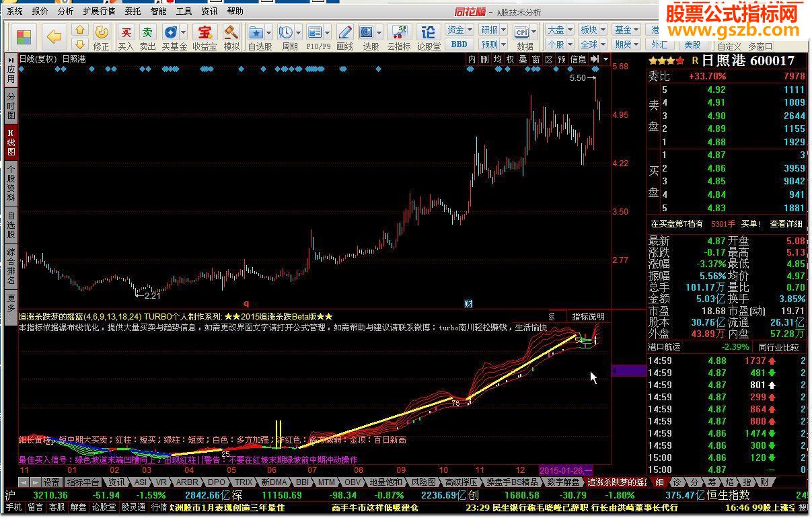This screenshot has width=812, height=518.
Task: Toggle the 权 adjustment button
Action: tap(511, 59)
